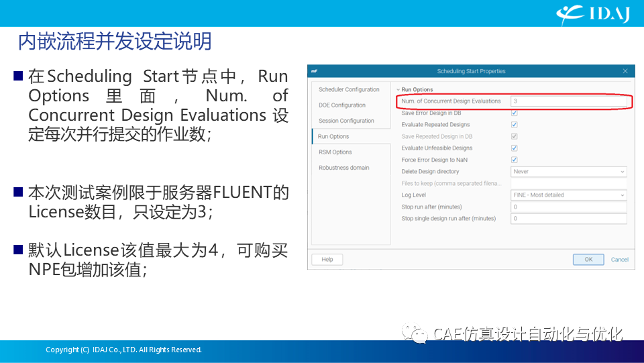The height and width of the screenshot is (363, 644).
Task: Select Run Options tab
Action: [351, 136]
